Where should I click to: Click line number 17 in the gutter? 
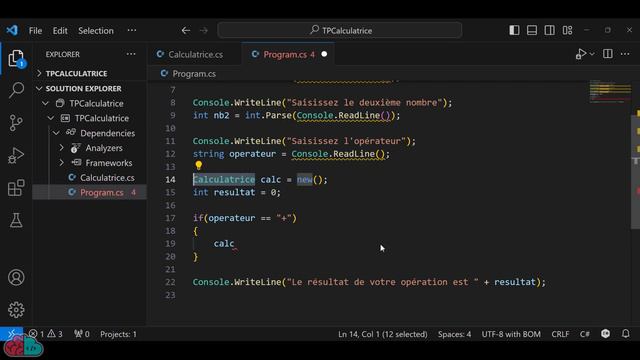(170, 218)
